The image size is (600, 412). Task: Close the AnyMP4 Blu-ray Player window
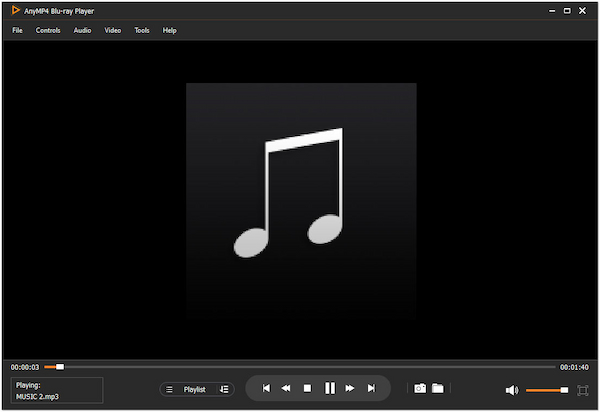pyautogui.click(x=582, y=11)
